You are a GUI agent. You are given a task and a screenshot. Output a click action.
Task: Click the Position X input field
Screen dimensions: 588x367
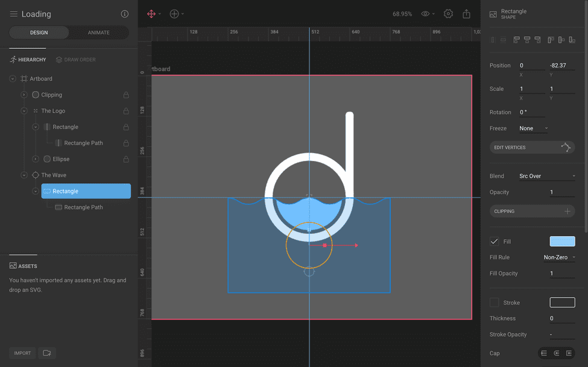(x=531, y=65)
